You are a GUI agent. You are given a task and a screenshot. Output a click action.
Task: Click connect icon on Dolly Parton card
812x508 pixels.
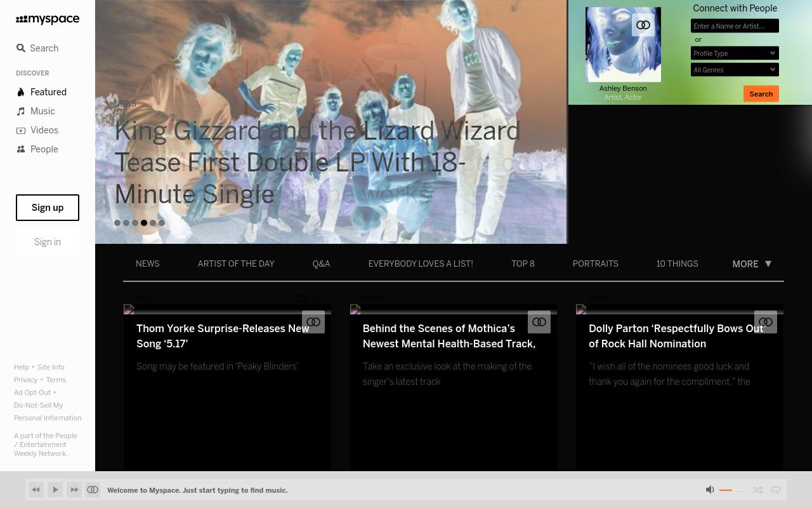766,322
